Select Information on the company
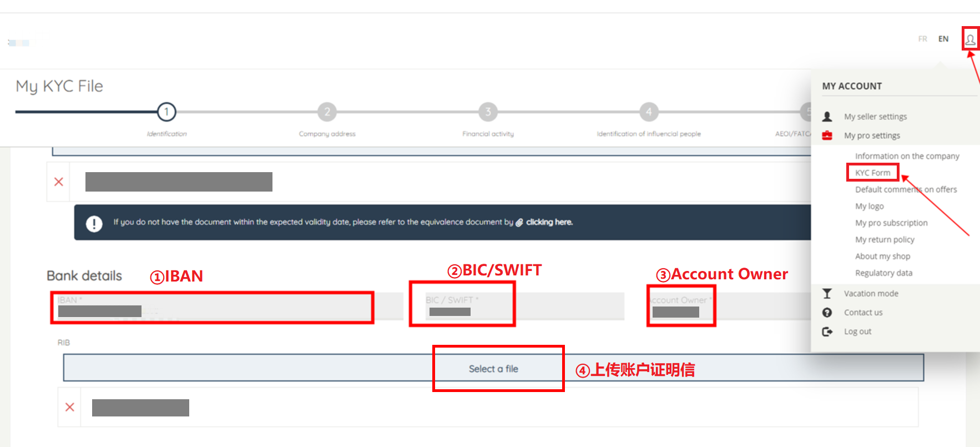 pyautogui.click(x=907, y=156)
